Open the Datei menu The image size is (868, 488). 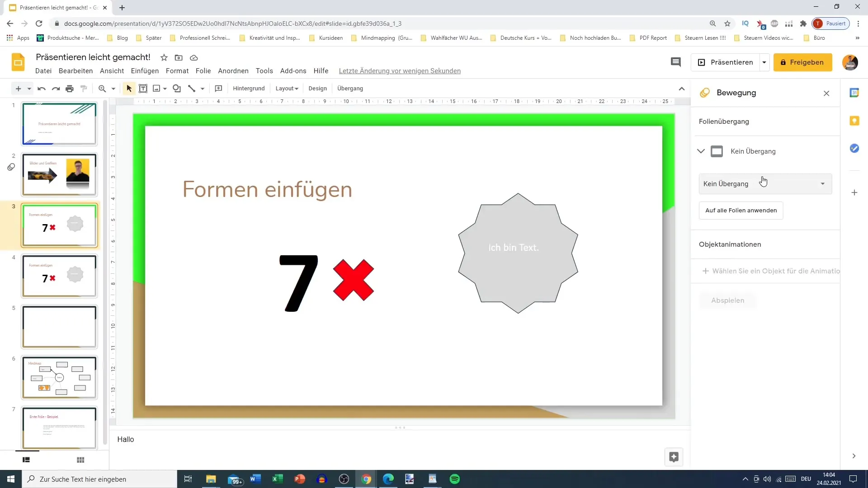click(x=43, y=71)
